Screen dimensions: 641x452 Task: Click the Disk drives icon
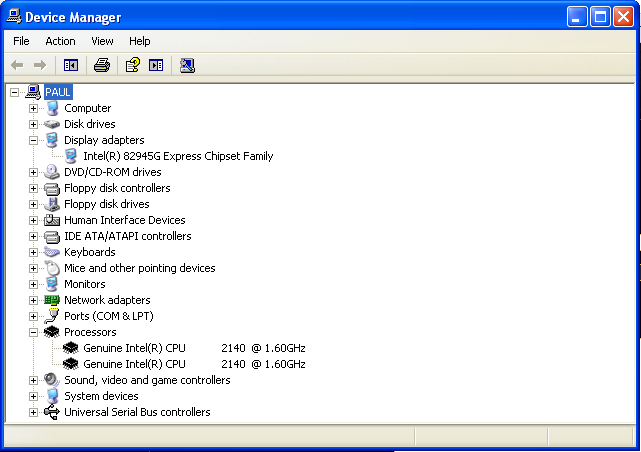tap(52, 124)
